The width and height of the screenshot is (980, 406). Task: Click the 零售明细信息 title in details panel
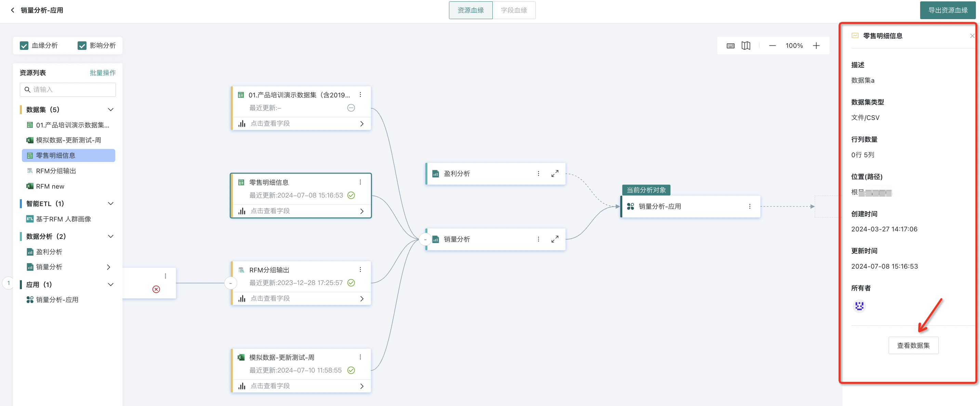[x=883, y=36]
